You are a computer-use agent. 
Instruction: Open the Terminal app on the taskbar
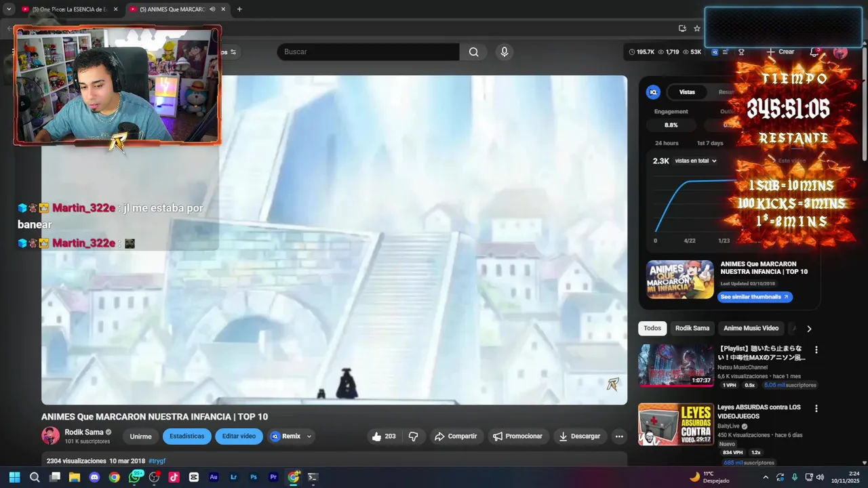pyautogui.click(x=313, y=477)
